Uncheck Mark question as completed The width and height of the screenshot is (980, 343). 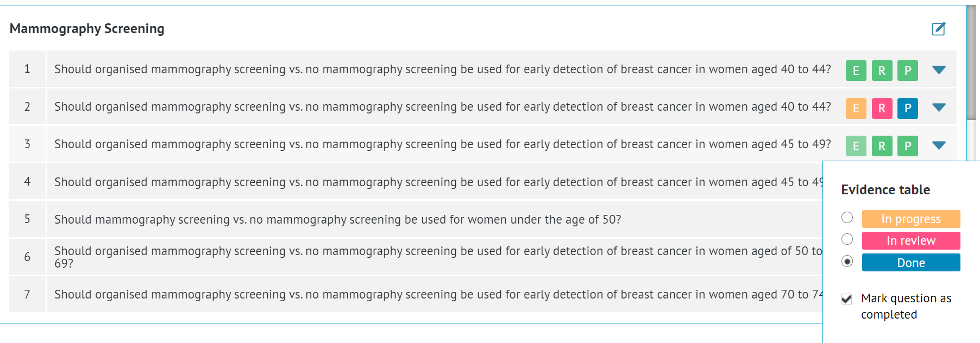pyautogui.click(x=846, y=298)
